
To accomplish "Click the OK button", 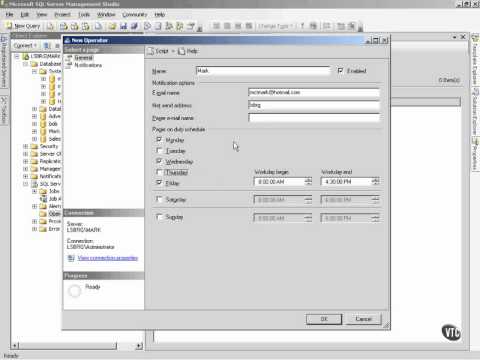I will (x=324, y=319).
